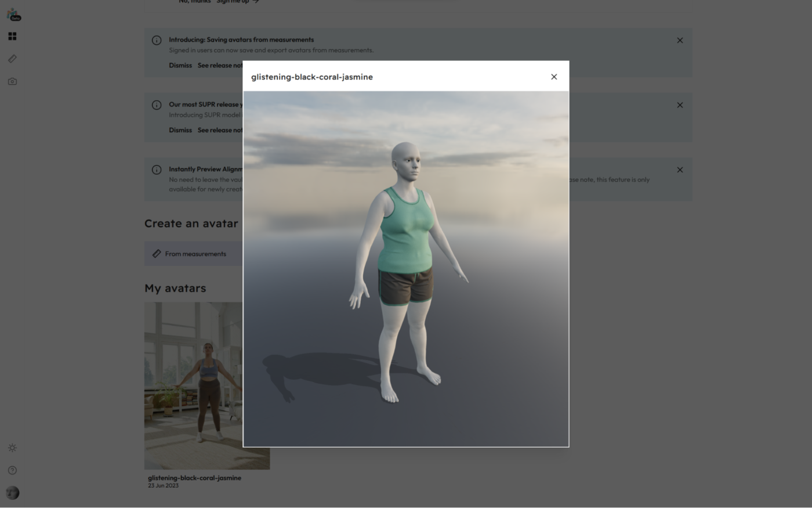
Task: Click the dialog title 'glistening-black-coral-jasmine'
Action: (312, 77)
